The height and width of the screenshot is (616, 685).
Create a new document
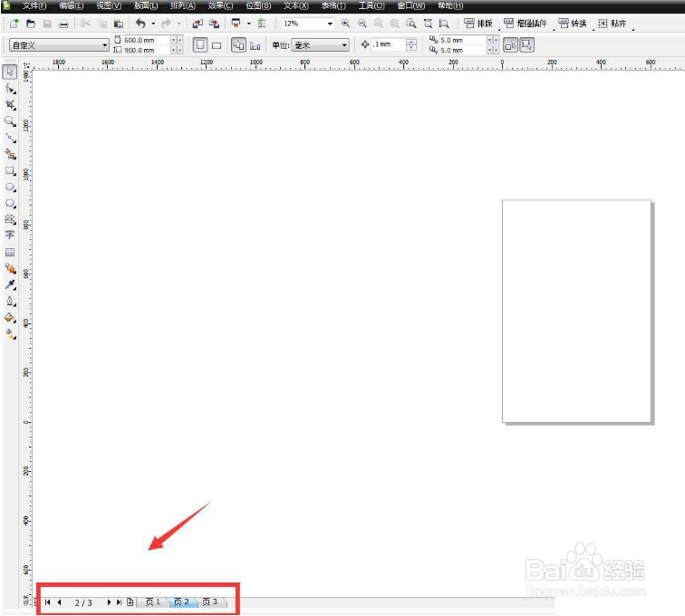click(14, 24)
